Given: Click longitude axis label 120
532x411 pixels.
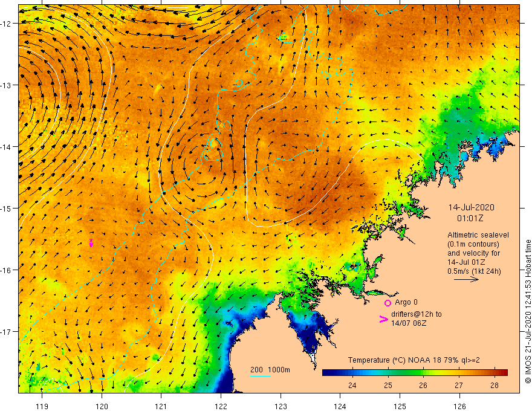Looking at the screenshot, I should pyautogui.click(x=102, y=406).
